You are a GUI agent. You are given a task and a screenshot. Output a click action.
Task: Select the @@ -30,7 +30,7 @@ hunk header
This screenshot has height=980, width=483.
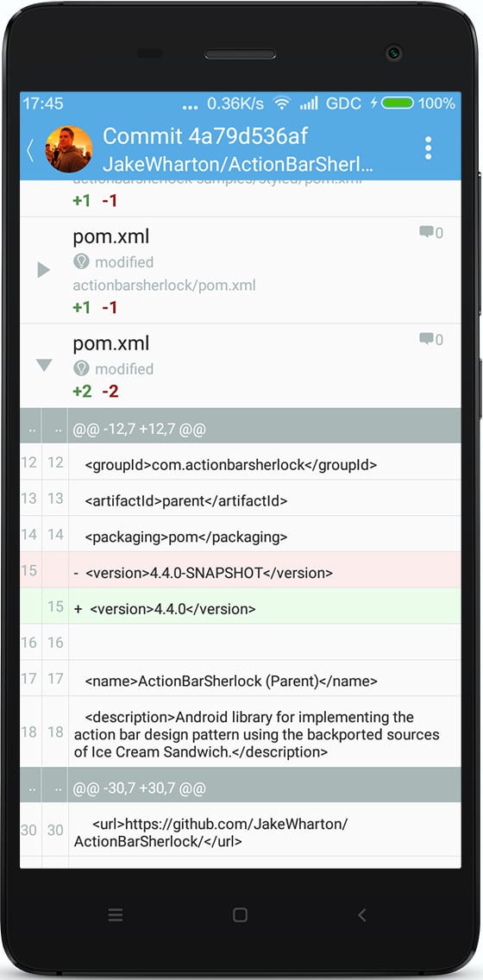(x=241, y=785)
